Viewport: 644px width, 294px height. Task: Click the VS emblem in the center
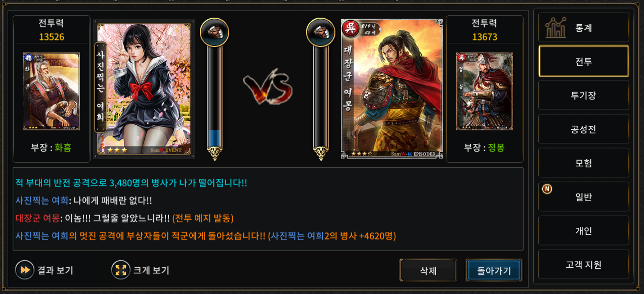(x=268, y=89)
